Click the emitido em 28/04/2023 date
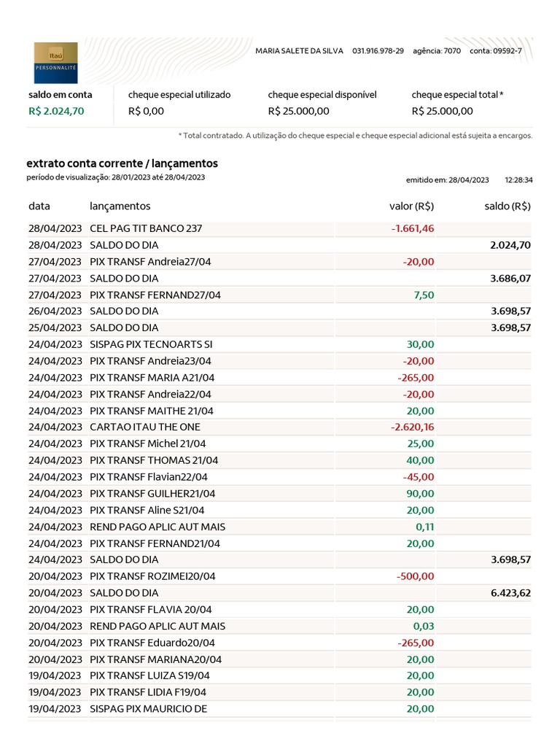Viewport: 560px width, 747px height. (x=448, y=180)
